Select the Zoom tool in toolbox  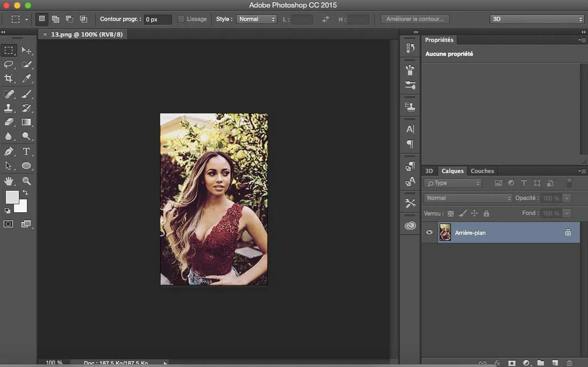tap(26, 181)
